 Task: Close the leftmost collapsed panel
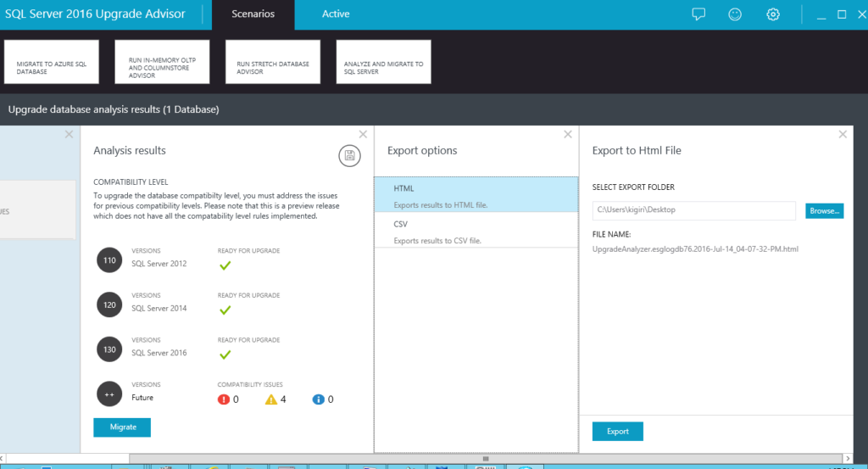pos(69,134)
